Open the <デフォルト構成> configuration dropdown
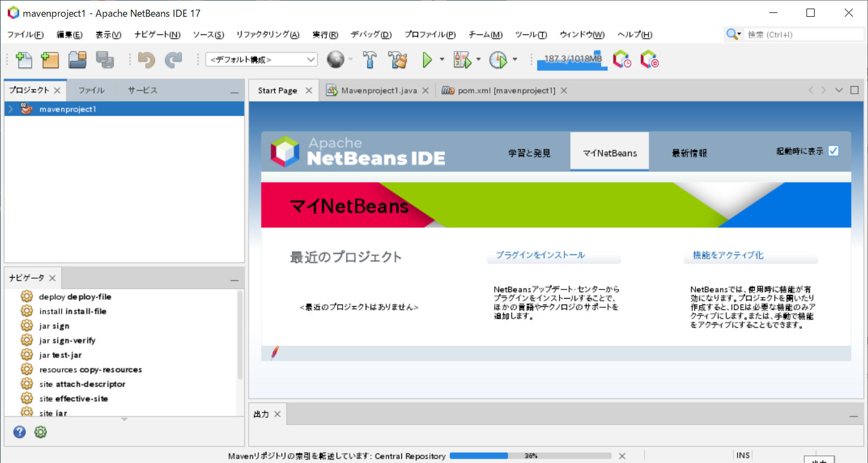This screenshot has width=868, height=463. tap(261, 59)
